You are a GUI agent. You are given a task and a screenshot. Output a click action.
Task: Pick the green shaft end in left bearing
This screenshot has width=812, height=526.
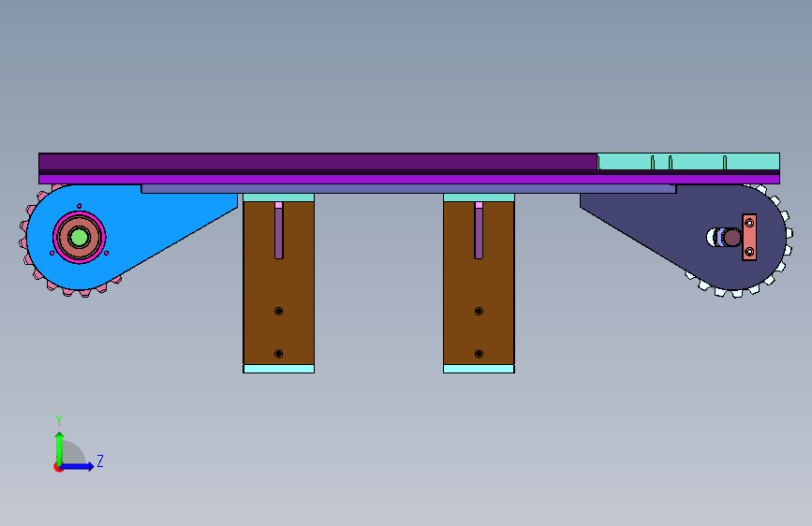[80, 238]
